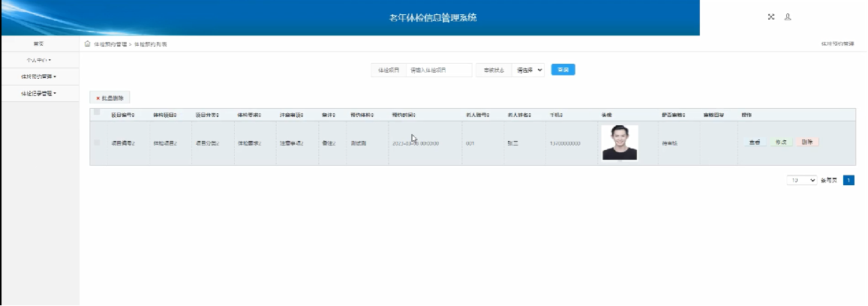868x306 pixels.
Task: Focus the 体检项目 search input field
Action: (439, 70)
